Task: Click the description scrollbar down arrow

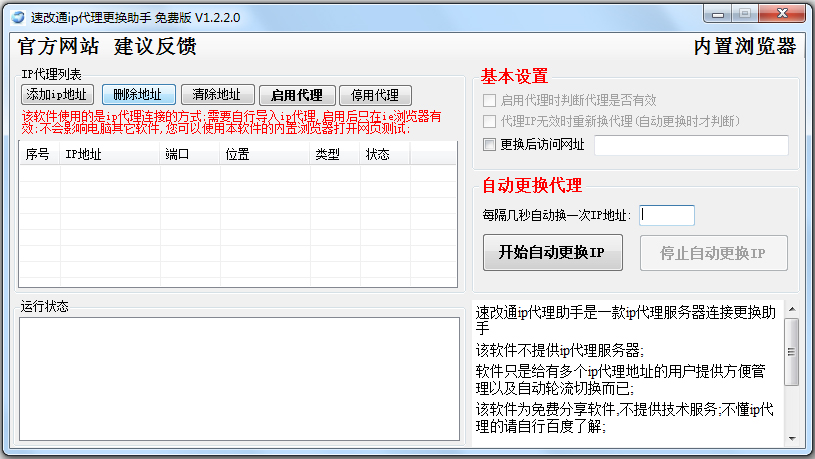Action: 792,439
